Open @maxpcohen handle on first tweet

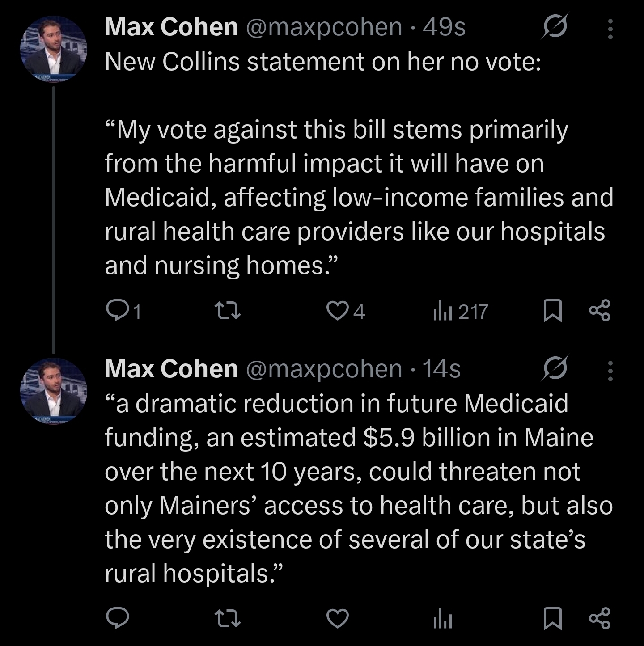pos(324,27)
